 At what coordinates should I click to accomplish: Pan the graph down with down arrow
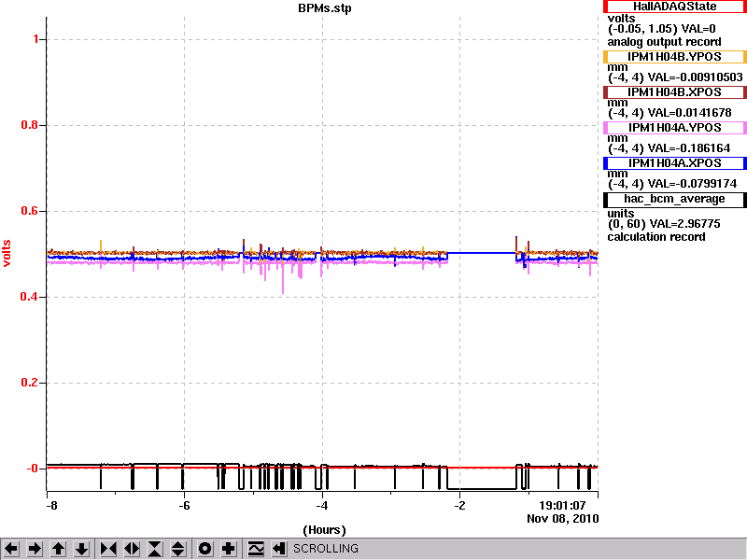tap(81, 549)
